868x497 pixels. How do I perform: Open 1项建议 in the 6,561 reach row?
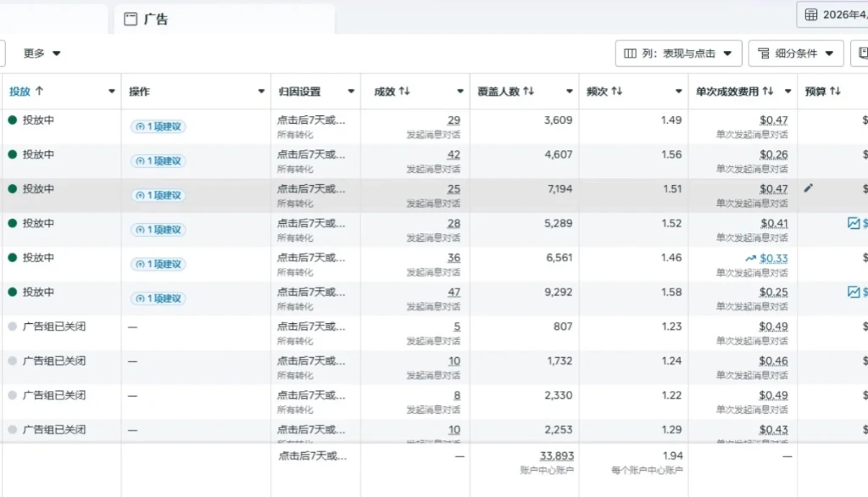pos(159,264)
